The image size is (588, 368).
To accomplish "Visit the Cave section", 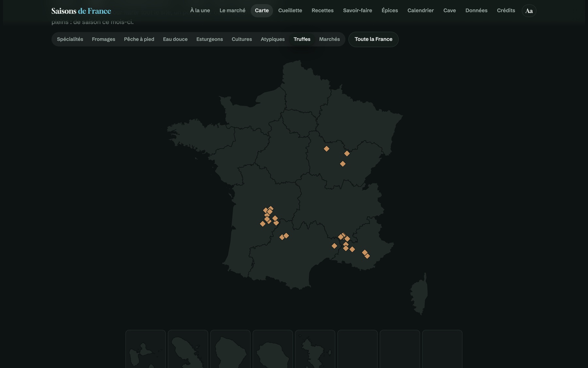I will [449, 10].
